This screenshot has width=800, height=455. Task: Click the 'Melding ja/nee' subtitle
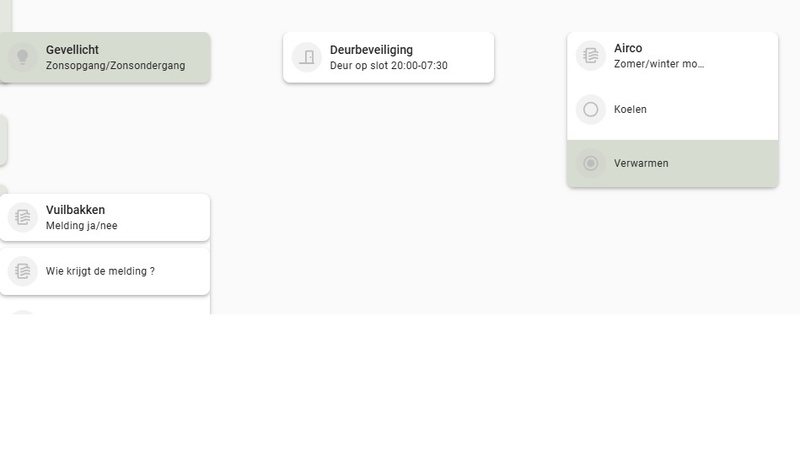pyautogui.click(x=82, y=226)
